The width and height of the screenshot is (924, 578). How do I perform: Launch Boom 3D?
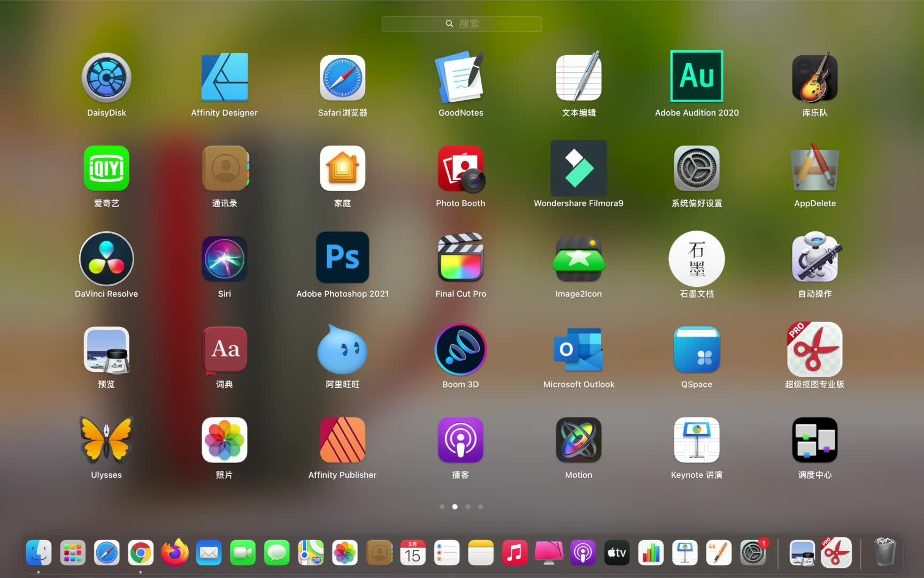(x=461, y=349)
